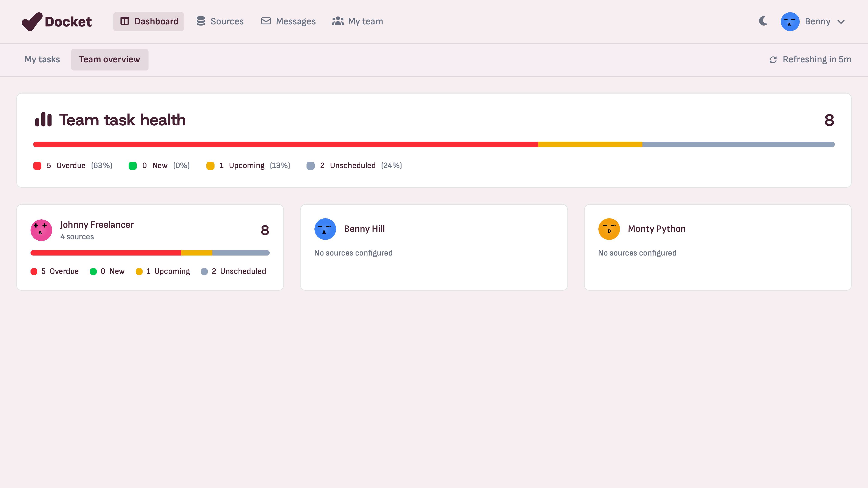Open the Johnny Freelancer name link
Image resolution: width=868 pixels, height=488 pixels.
point(97,225)
